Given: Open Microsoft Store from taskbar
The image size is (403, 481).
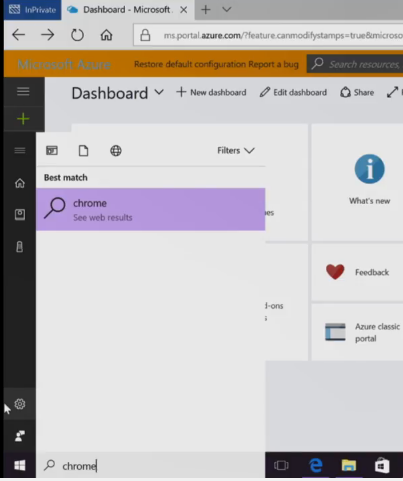Looking at the screenshot, I should point(382,465).
